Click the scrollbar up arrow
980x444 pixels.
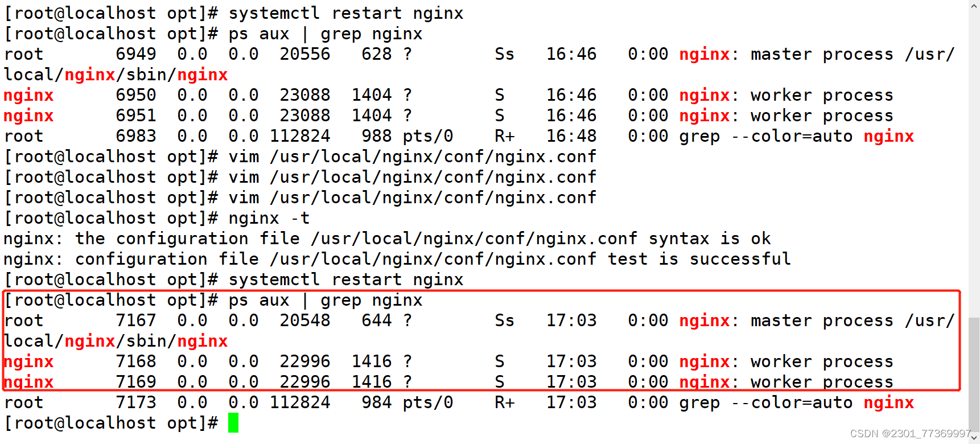pos(974,5)
